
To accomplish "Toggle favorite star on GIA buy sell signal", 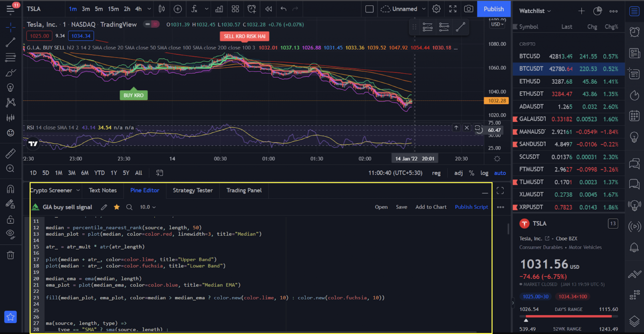I will [x=117, y=207].
